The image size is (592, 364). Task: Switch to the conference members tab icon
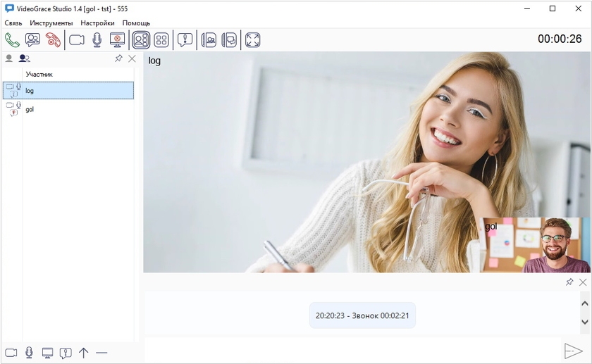pyautogui.click(x=25, y=58)
